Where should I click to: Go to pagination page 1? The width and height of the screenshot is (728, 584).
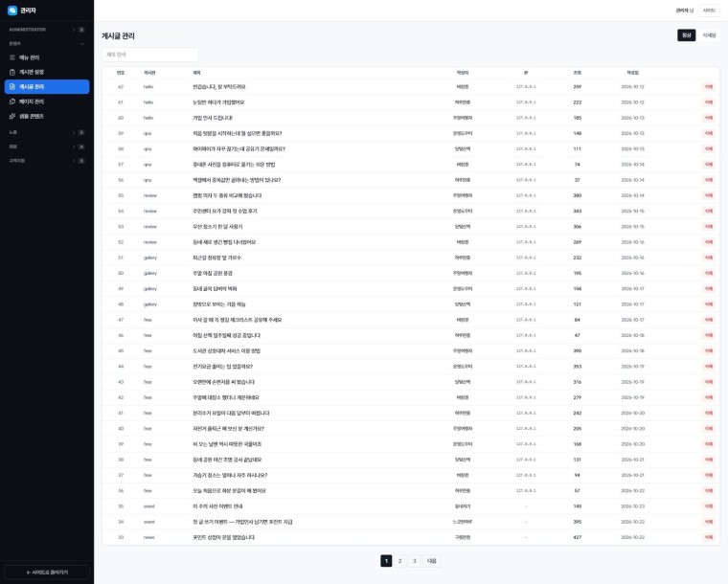(x=386, y=561)
